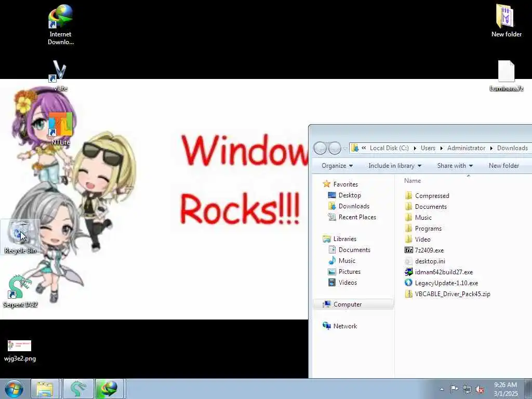Open the Share with menu
Image resolution: width=532 pixels, height=399 pixels.
pyautogui.click(x=455, y=166)
